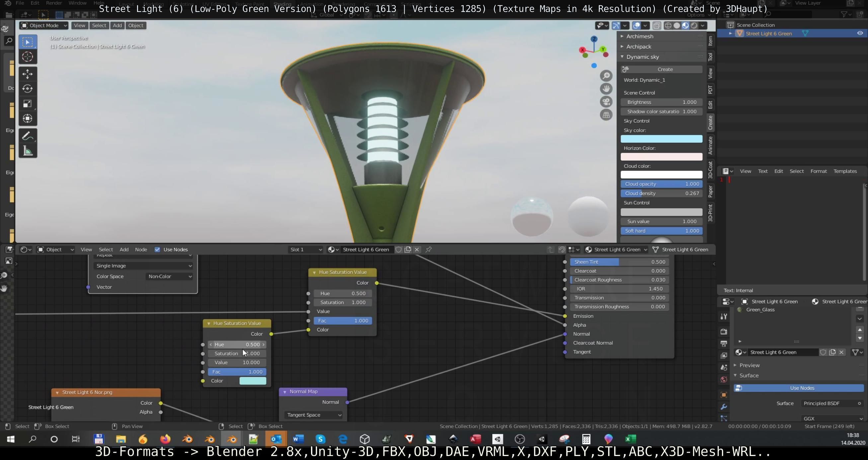Click the zoom magnifier icon in viewport

tap(606, 75)
